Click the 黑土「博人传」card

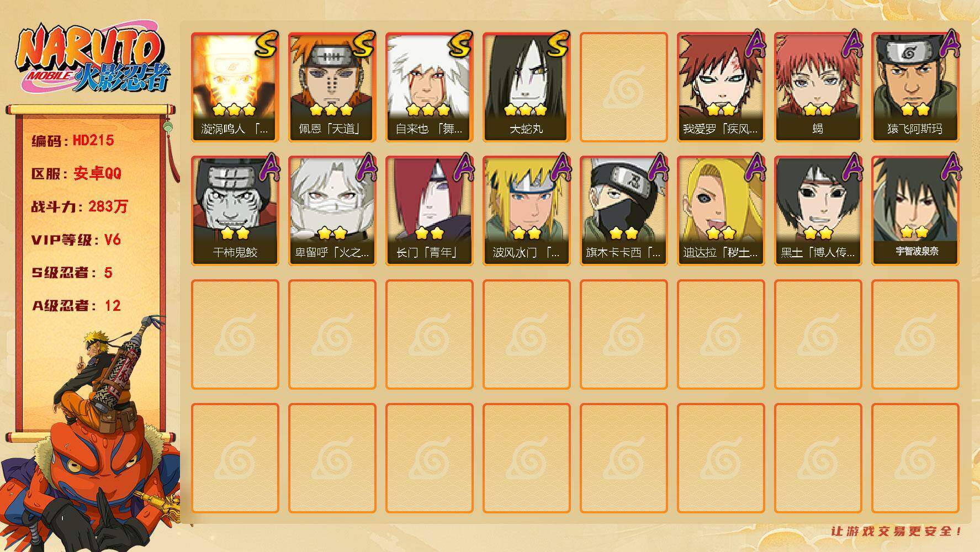pos(818,211)
